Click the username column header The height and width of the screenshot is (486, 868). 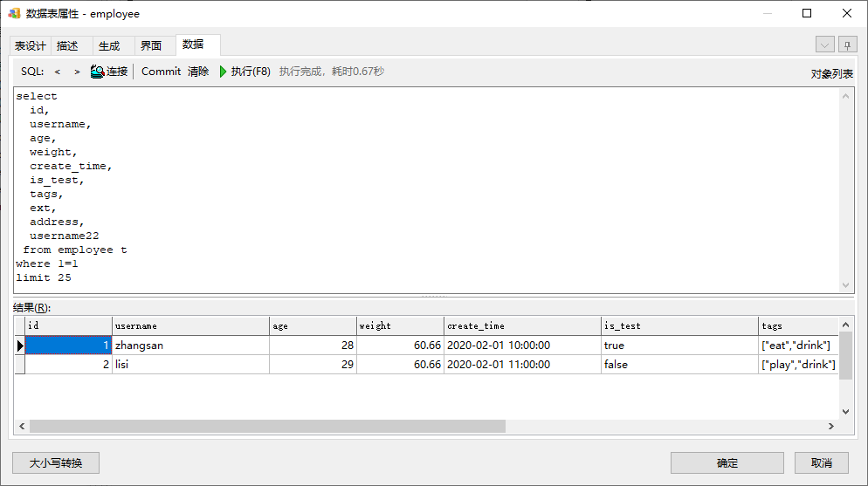tap(191, 325)
